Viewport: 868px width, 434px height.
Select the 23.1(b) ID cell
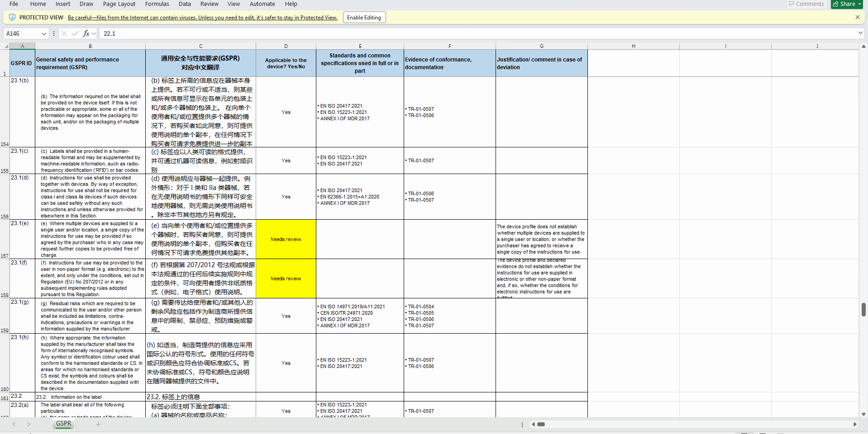click(22, 112)
